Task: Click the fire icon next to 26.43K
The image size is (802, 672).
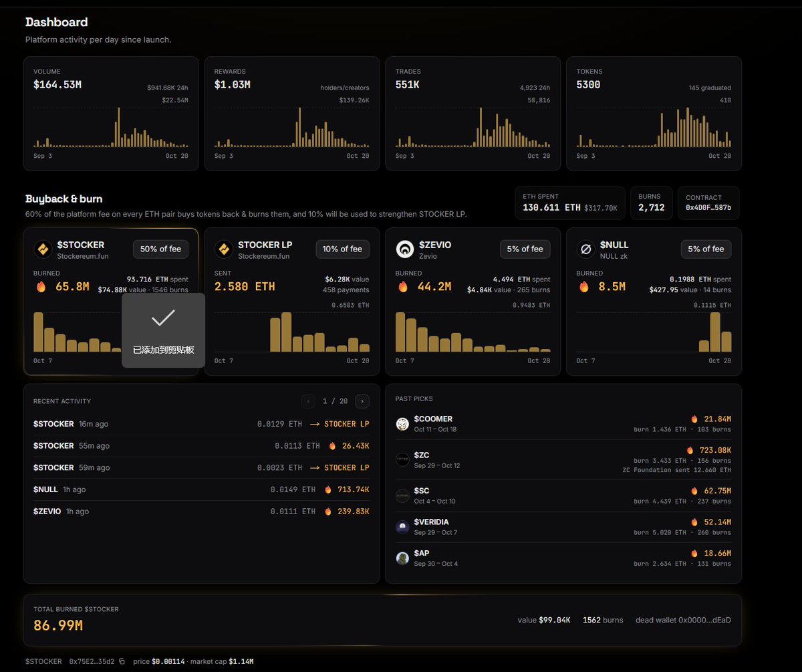Action: pos(332,446)
